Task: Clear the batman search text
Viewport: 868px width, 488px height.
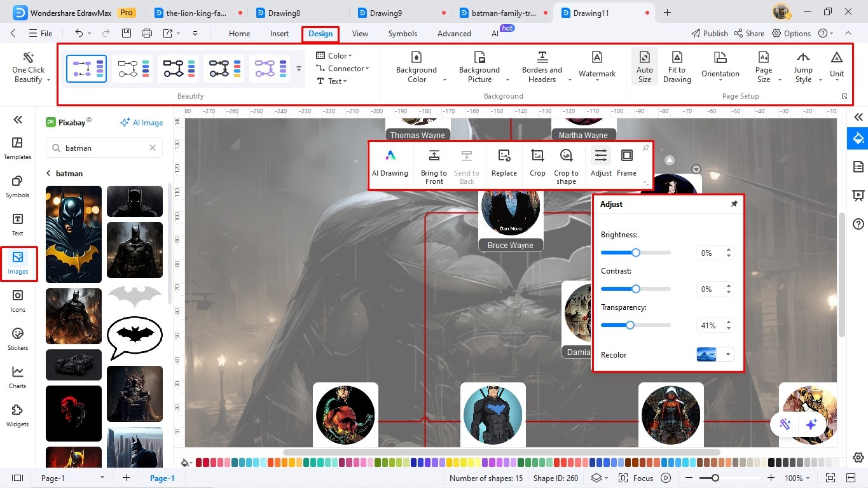Action: 153,148
